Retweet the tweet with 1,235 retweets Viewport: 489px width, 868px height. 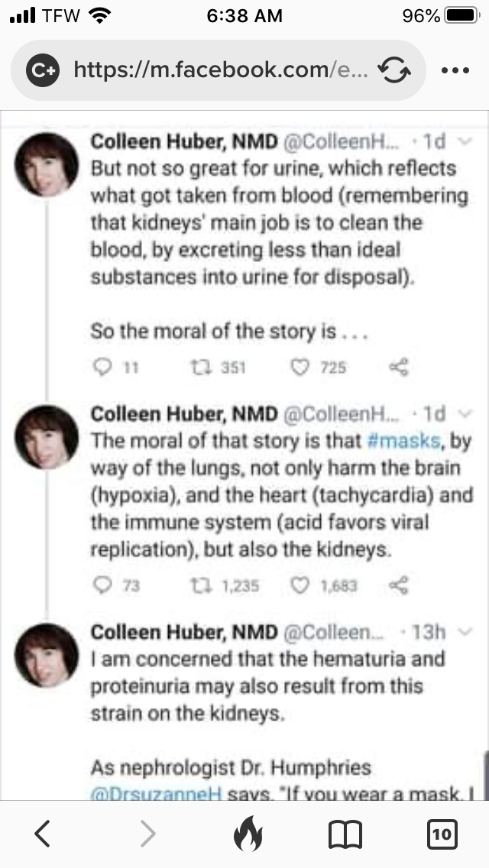click(194, 586)
